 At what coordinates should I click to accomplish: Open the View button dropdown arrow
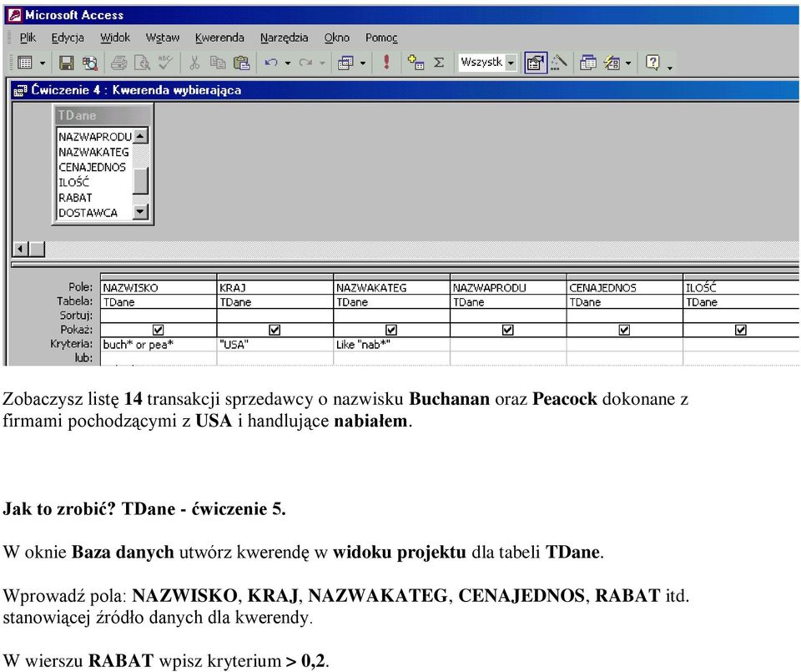tap(43, 63)
